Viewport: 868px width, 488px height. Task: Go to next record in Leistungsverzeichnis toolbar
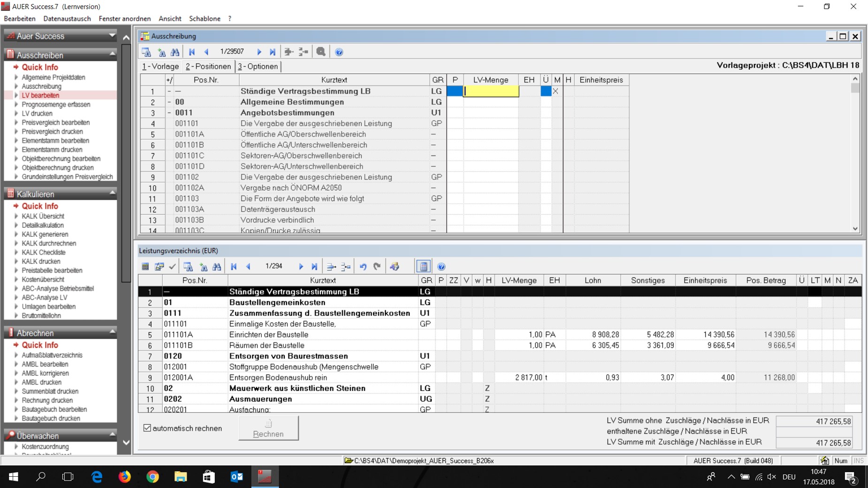pyautogui.click(x=301, y=267)
